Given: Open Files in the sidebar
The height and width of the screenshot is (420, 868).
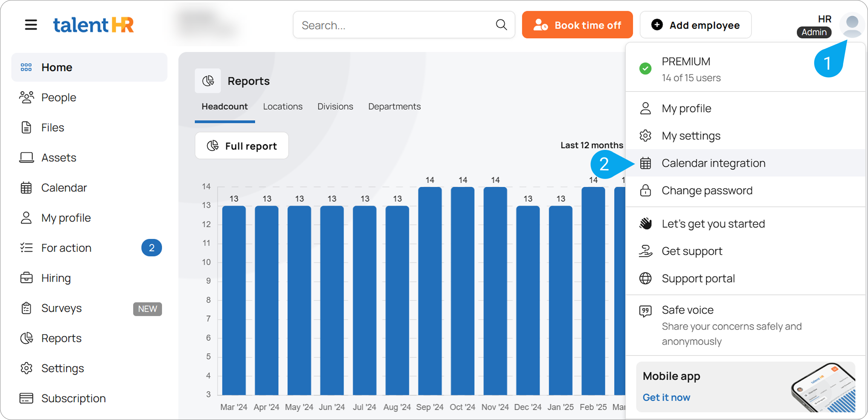Looking at the screenshot, I should [x=89, y=127].
